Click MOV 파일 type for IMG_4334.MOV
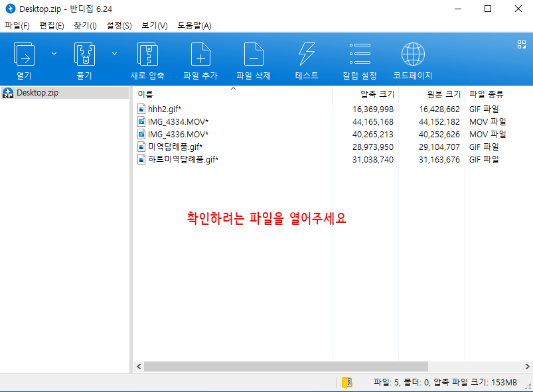 pyautogui.click(x=487, y=121)
